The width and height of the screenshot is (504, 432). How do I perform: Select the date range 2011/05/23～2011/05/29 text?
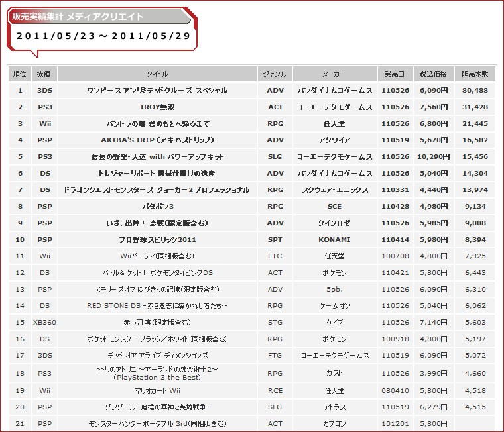tap(103, 36)
